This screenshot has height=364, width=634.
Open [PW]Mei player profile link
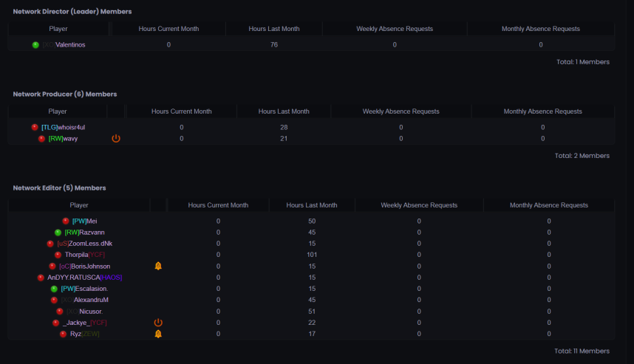point(84,221)
